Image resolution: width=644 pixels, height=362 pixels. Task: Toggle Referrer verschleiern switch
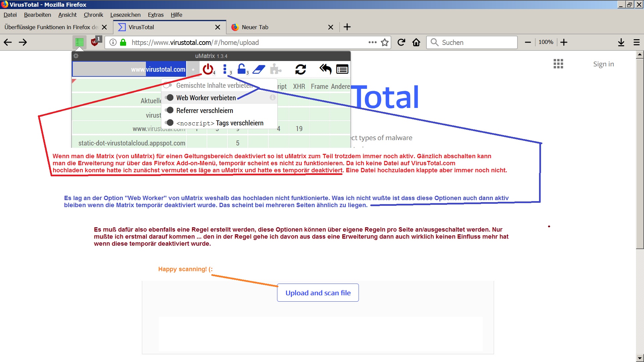tap(169, 110)
